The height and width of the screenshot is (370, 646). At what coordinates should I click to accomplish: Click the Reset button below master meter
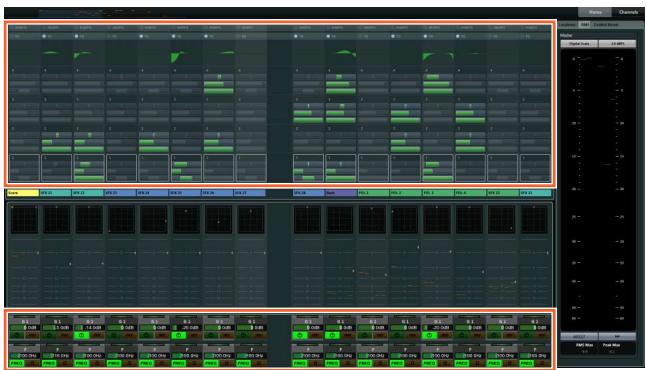pyautogui.click(x=579, y=337)
